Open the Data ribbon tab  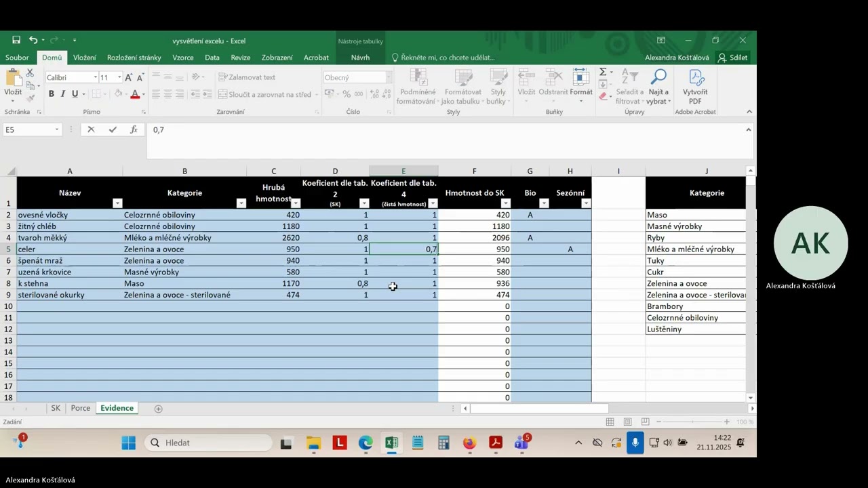[x=212, y=58]
